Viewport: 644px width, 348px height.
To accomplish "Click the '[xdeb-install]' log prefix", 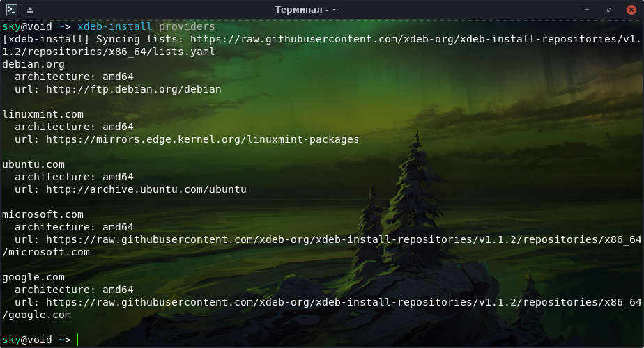I will tap(46, 40).
